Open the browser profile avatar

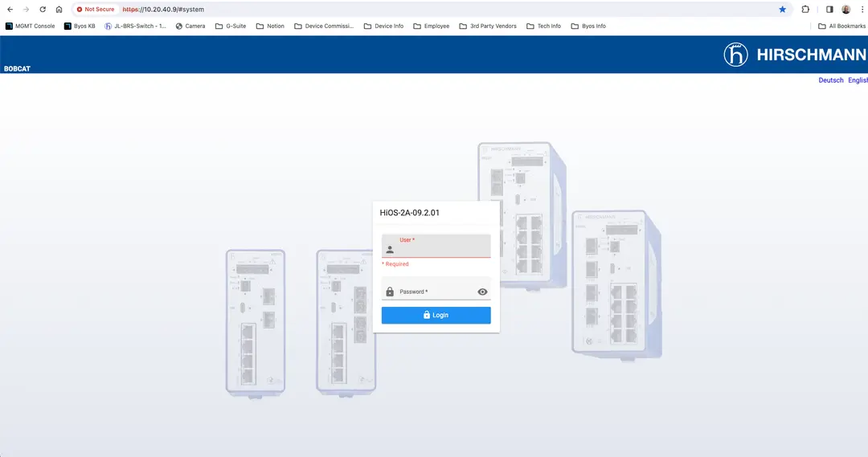845,10
